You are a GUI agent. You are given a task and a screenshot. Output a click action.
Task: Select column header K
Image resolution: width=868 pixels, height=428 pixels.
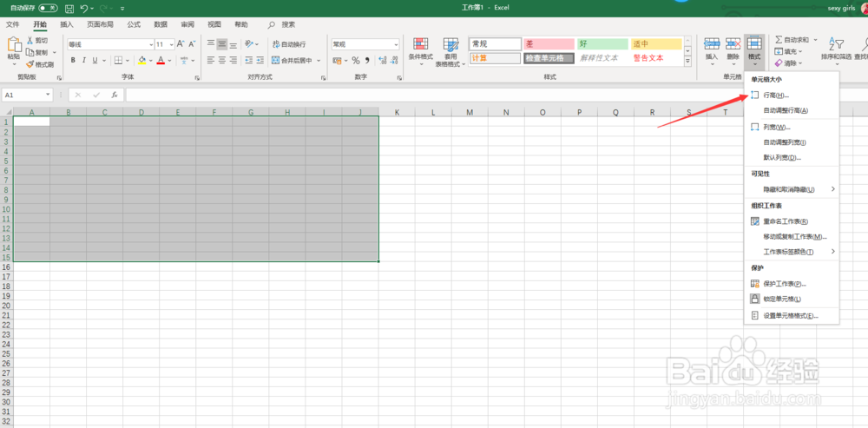(x=397, y=112)
